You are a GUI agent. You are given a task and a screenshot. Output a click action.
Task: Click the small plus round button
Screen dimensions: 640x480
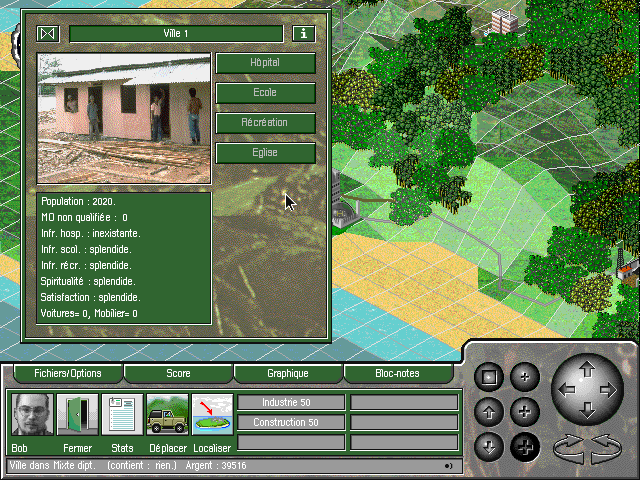click(525, 377)
